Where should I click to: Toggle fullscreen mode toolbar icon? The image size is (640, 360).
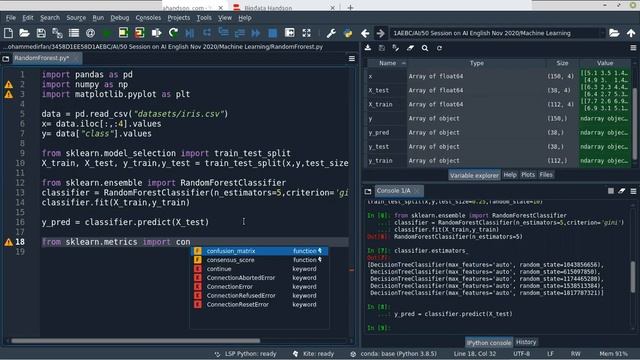(x=307, y=33)
